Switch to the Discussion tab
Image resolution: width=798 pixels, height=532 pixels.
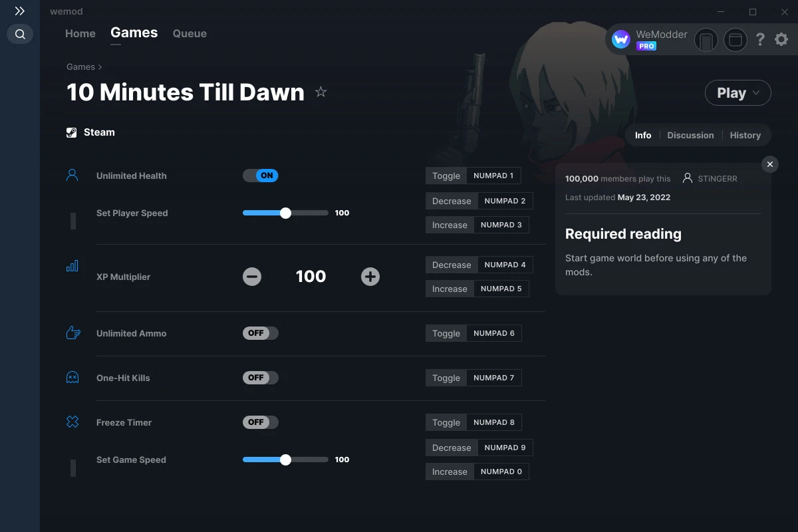point(690,135)
